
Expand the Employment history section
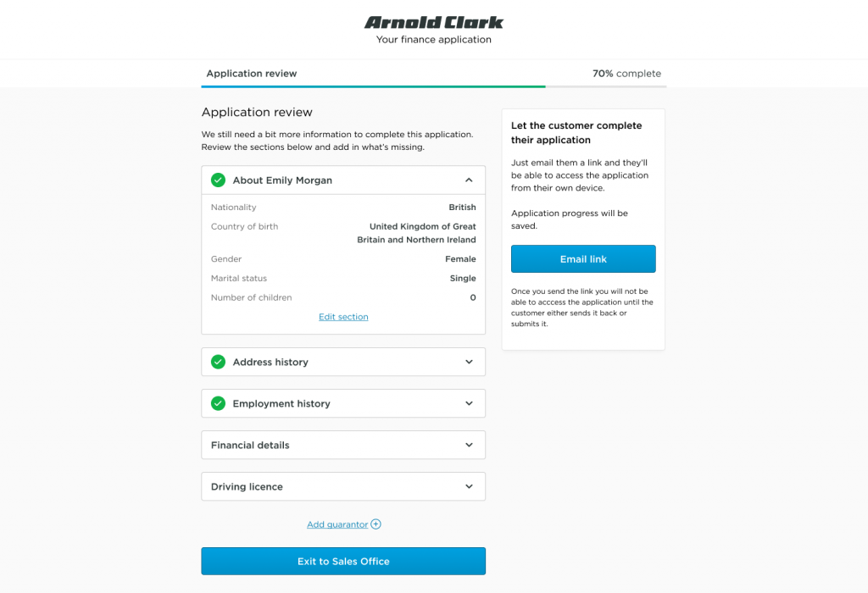[x=469, y=403]
